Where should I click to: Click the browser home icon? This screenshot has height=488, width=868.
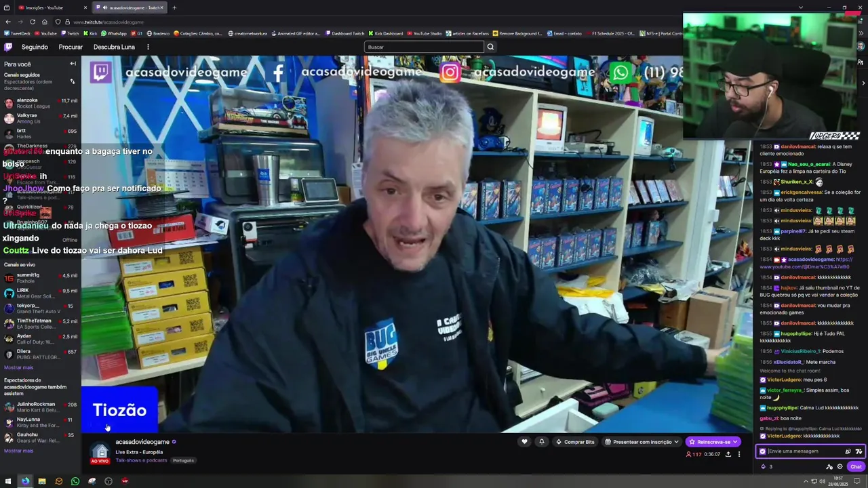coord(45,22)
